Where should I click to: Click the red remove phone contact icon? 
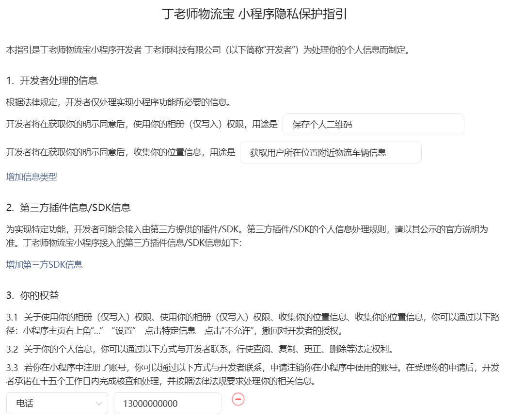(238, 399)
